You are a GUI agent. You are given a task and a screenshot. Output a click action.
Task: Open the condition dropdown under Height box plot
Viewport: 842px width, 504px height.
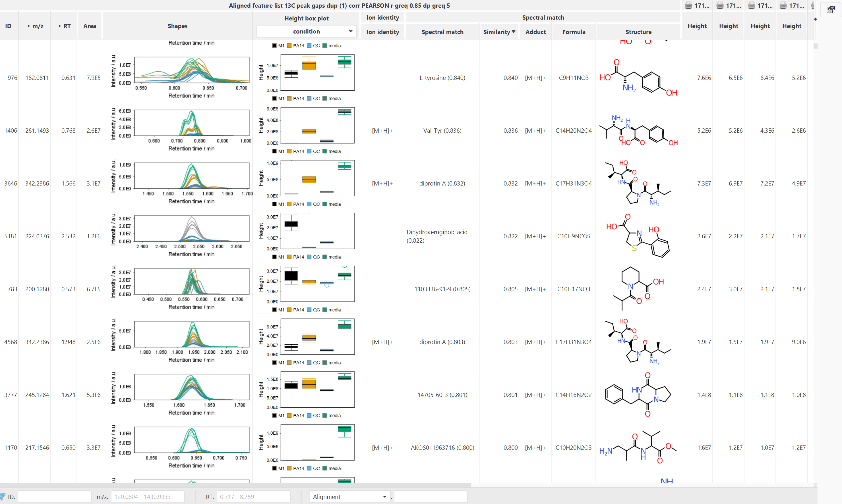(x=306, y=31)
